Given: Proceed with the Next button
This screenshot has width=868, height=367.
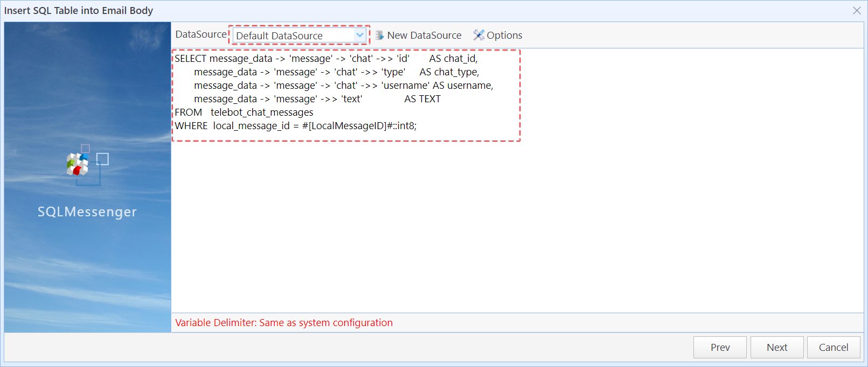Looking at the screenshot, I should [777, 348].
